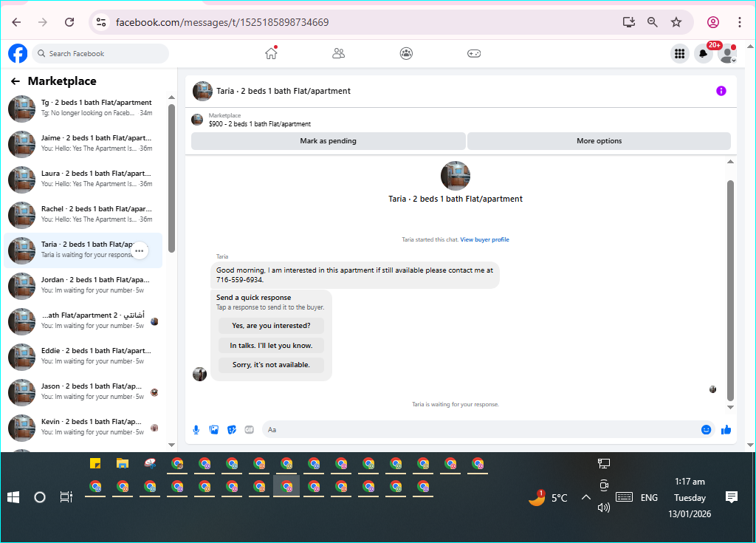
Task: Open options for the Taria conversation row
Action: click(140, 250)
